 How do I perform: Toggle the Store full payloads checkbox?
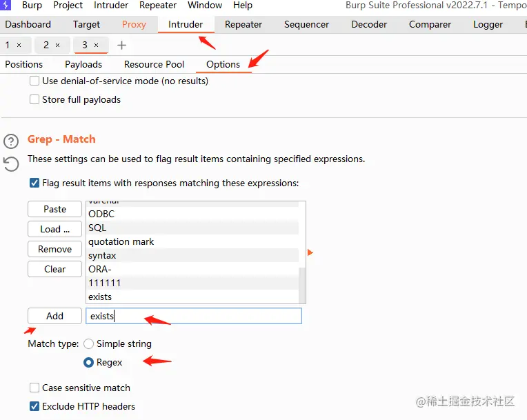click(34, 99)
